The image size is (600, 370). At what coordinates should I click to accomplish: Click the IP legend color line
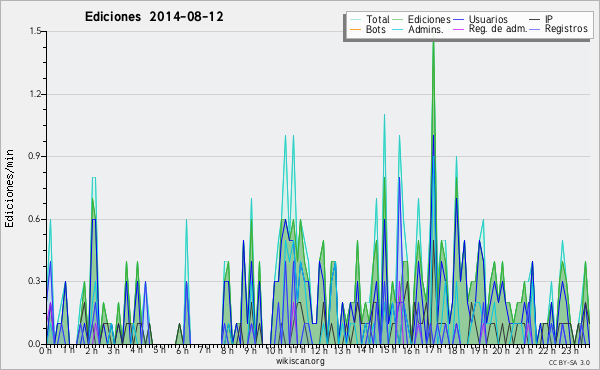coord(535,20)
